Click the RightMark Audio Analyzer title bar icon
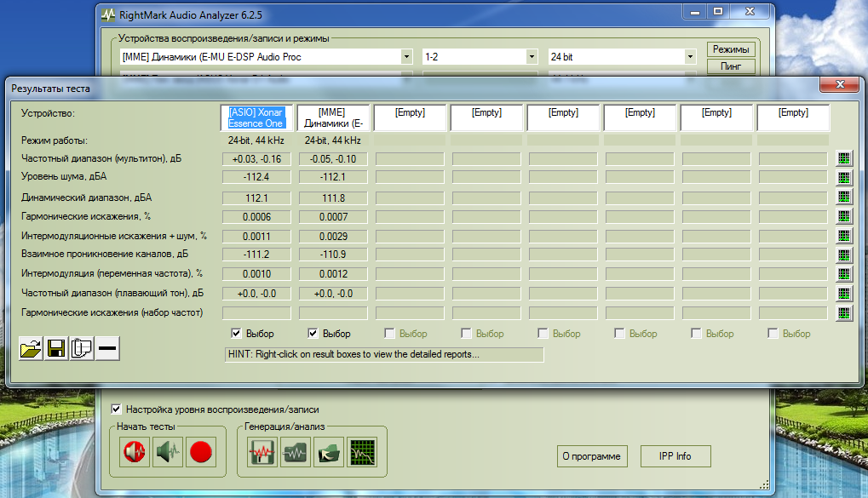868x498 pixels. (x=108, y=15)
